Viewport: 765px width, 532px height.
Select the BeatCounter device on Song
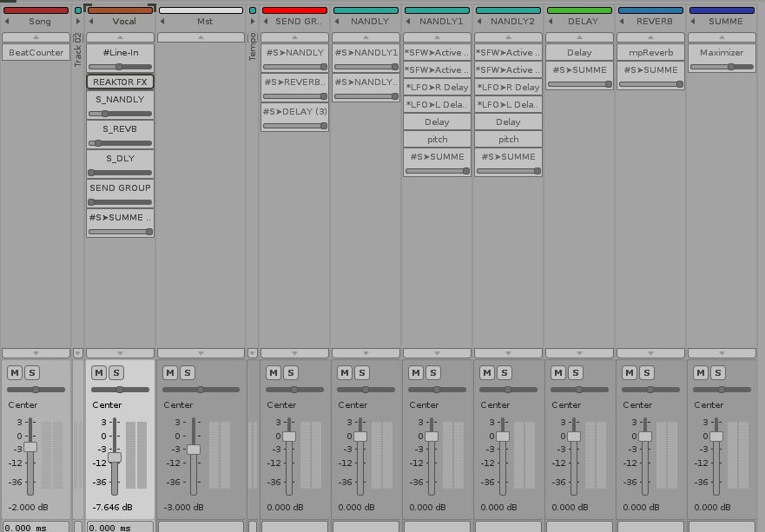click(x=36, y=53)
